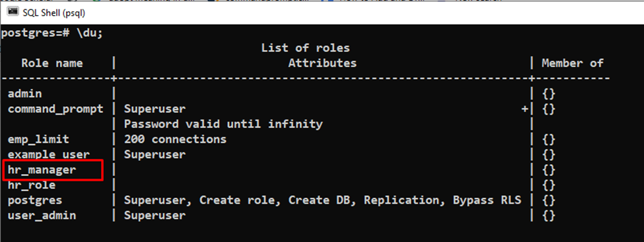Image resolution: width=644 pixels, height=242 pixels.
Task: Click the Attributes column header
Action: tap(322, 63)
